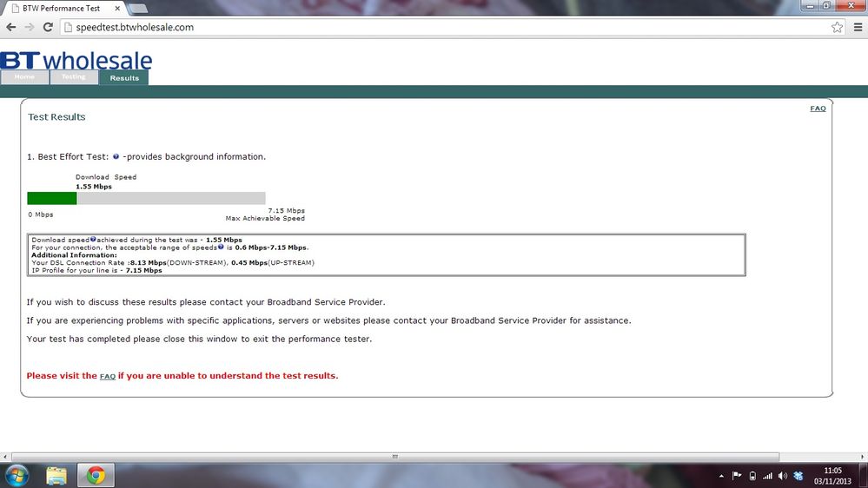Open Windows Explorer from the taskbar
Image resolution: width=868 pixels, height=488 pixels.
point(56,475)
